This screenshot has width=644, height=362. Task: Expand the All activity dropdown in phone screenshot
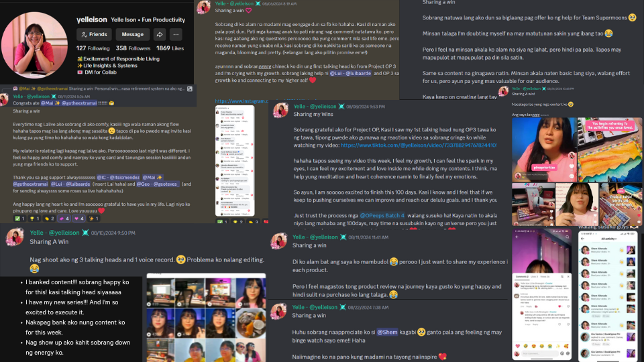tap(608, 239)
